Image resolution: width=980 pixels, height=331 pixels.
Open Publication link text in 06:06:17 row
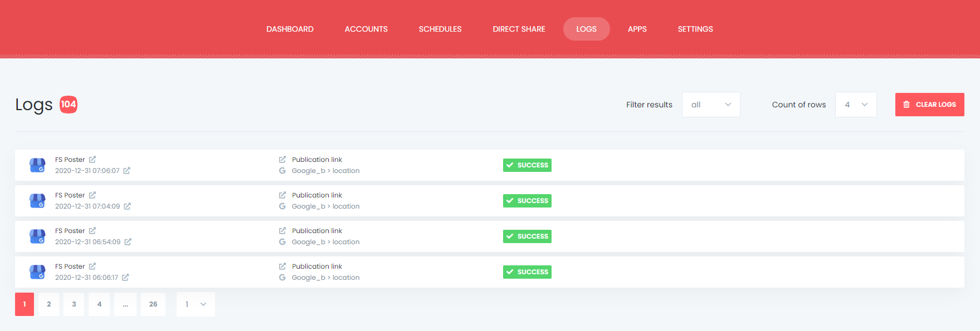[317, 266]
